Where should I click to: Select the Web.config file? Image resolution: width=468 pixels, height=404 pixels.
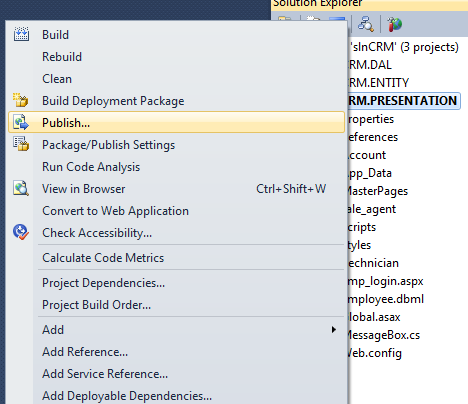[374, 353]
